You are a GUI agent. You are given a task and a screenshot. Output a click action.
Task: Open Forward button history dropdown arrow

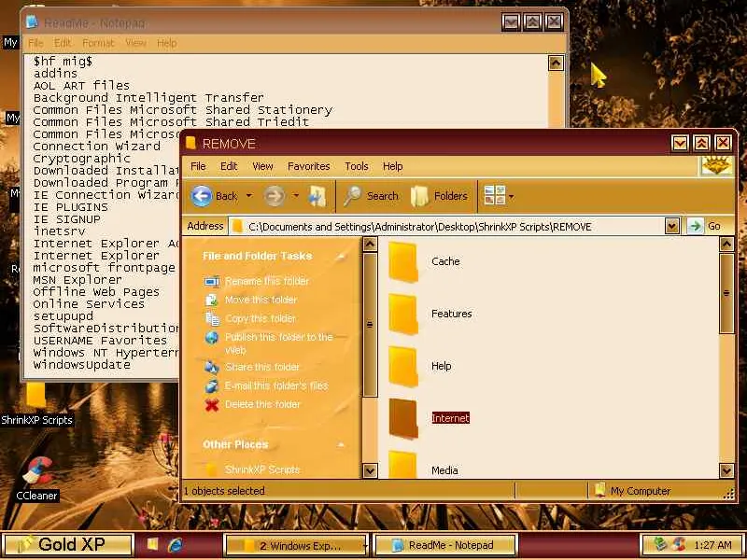tap(295, 196)
